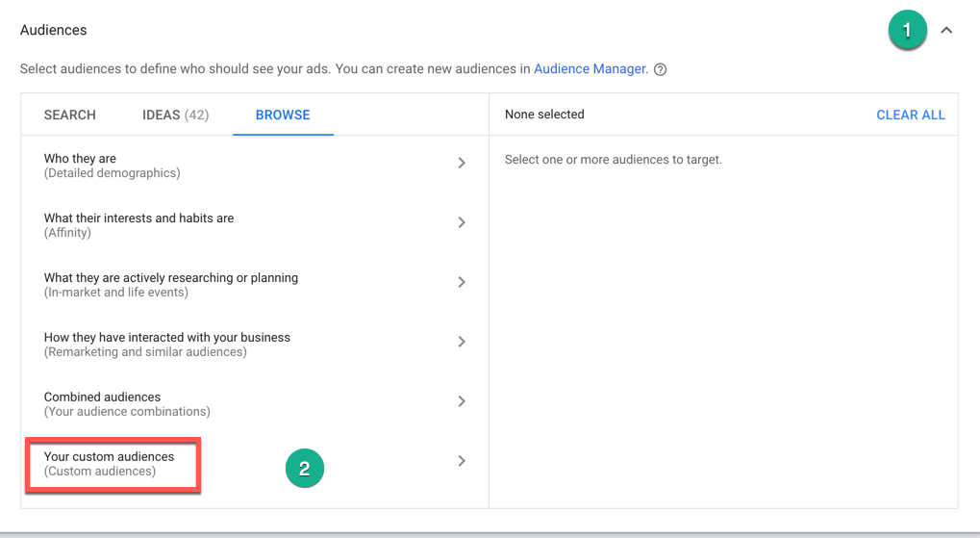Screen dimensions: 980x538
Task: Expand arrow for In-market and life events
Action: point(462,283)
